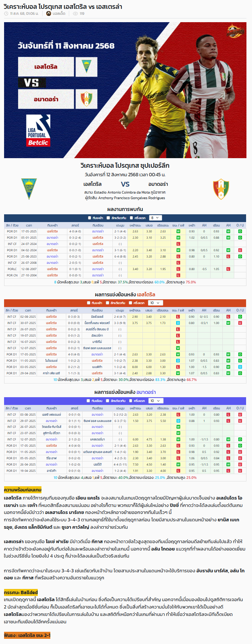Open the บอลเด็ด author link
Viewport: 252px width, 644px height.
(59, 13)
